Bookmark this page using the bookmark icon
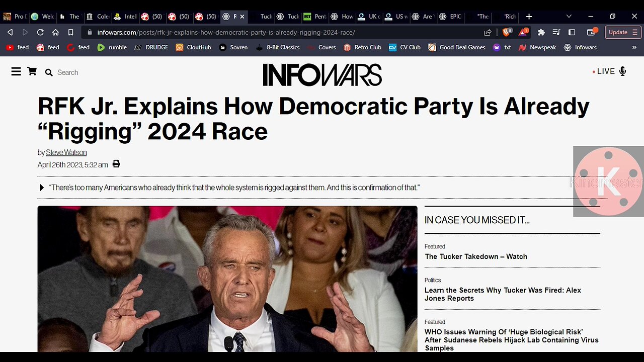The image size is (644, 362). pyautogui.click(x=71, y=32)
